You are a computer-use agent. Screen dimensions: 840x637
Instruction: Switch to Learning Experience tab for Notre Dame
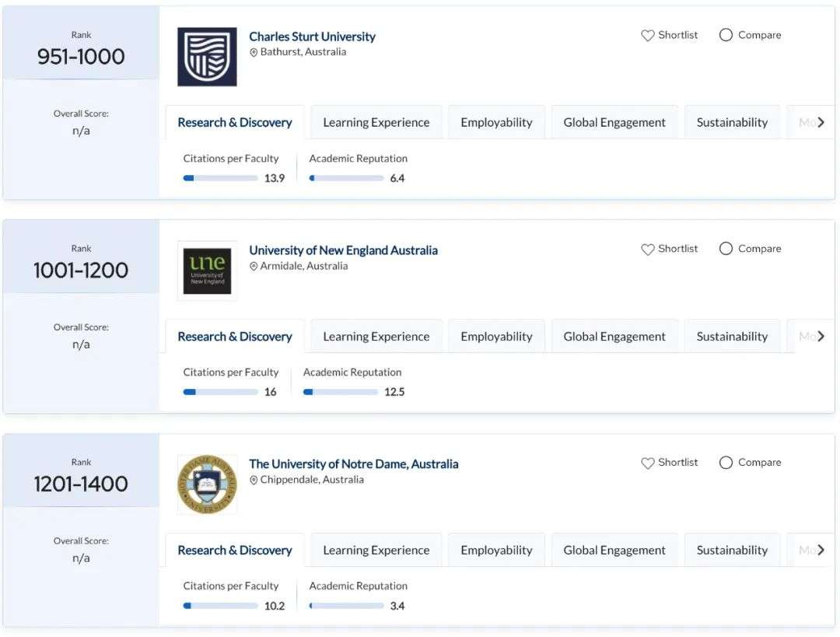coord(376,550)
